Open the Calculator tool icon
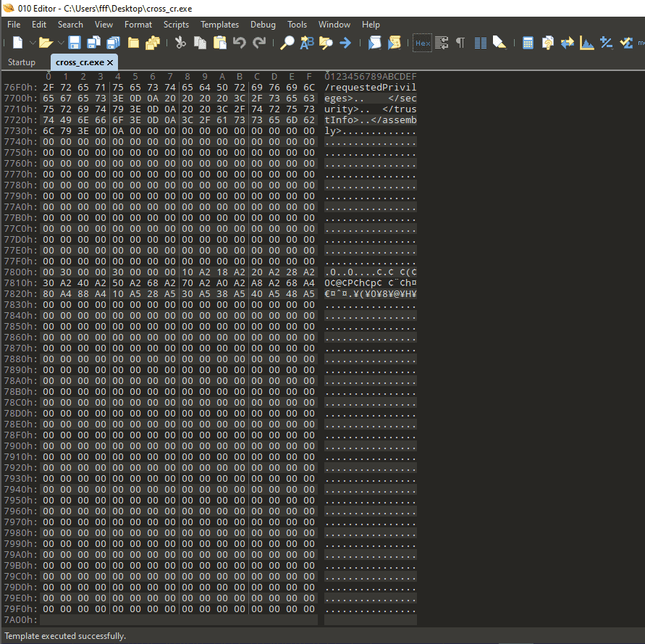This screenshot has width=645, height=644. tap(528, 43)
